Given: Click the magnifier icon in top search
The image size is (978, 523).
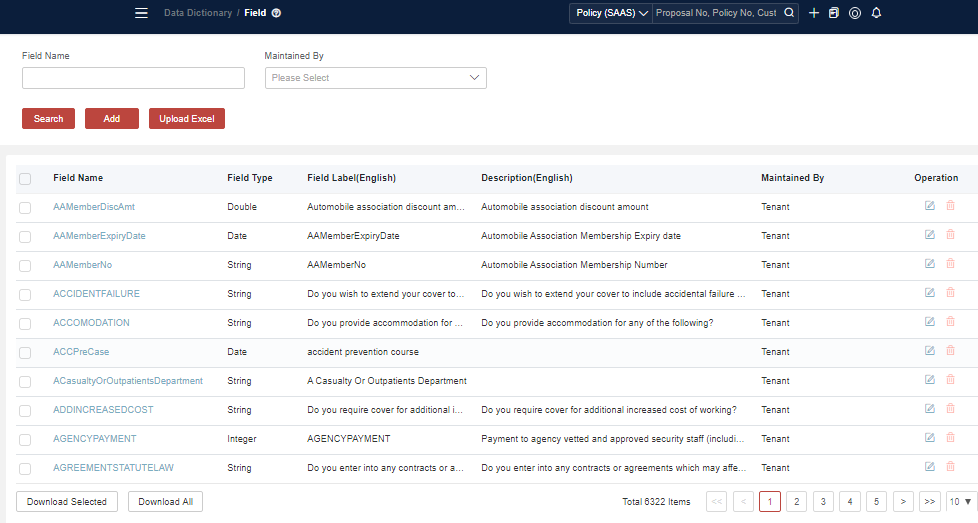Looking at the screenshot, I should pos(788,13).
